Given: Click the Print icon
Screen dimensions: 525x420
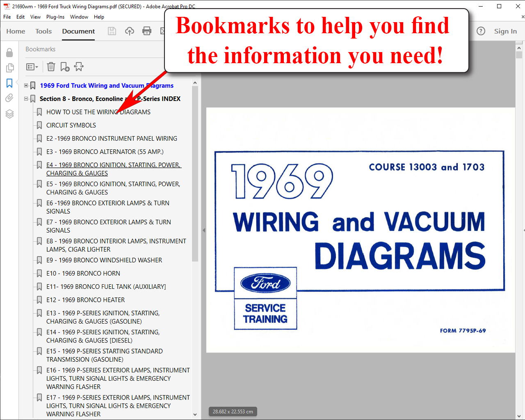Looking at the screenshot, I should tap(147, 31).
